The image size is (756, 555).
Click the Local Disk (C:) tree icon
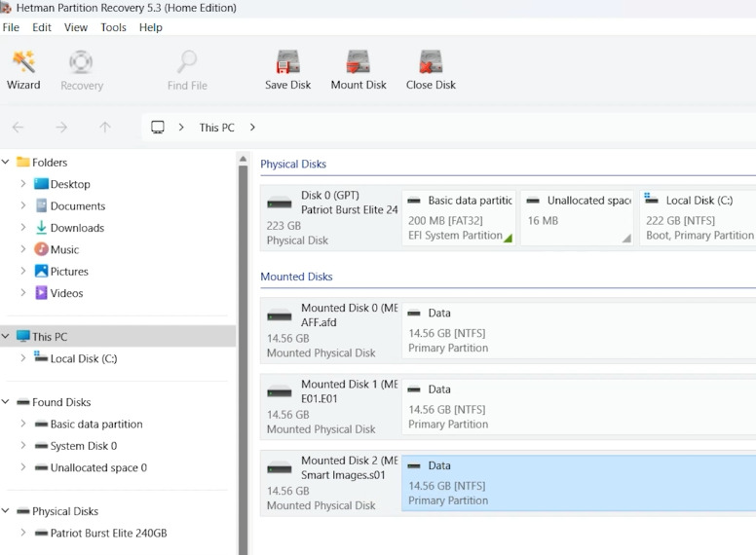pyautogui.click(x=41, y=357)
